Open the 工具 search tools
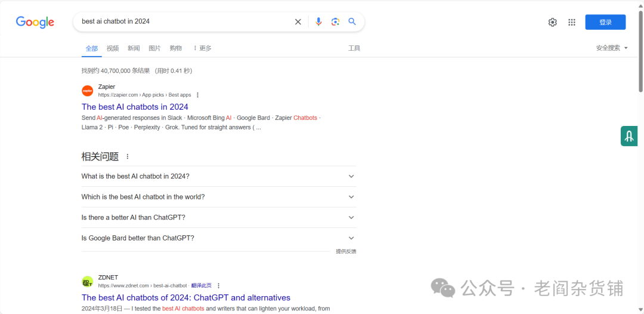 (x=354, y=48)
